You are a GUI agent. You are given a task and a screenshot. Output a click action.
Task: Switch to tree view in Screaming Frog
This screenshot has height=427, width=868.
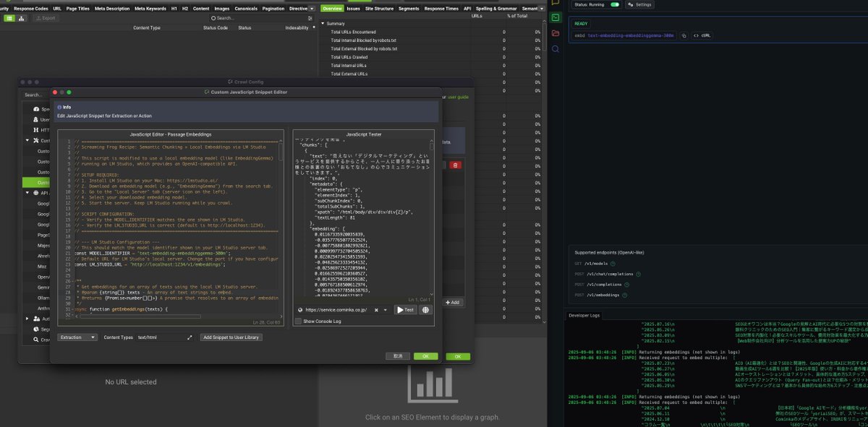(x=22, y=17)
